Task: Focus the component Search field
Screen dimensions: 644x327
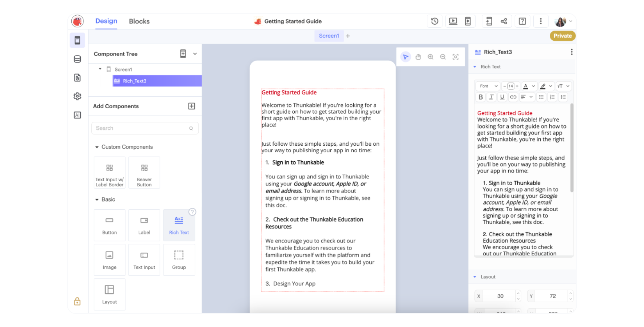Action: coord(145,128)
